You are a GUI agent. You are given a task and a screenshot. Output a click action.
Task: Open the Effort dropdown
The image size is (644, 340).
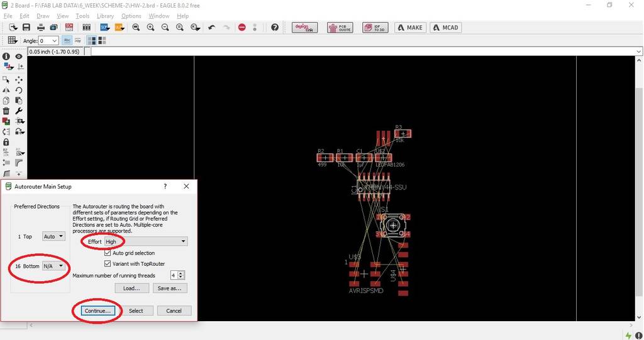tap(146, 241)
